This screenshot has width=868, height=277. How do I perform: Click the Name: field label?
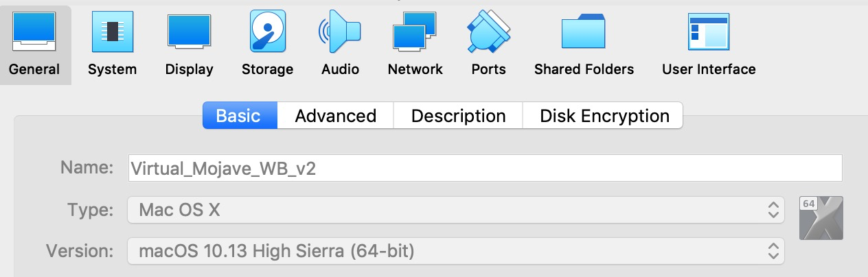(x=87, y=168)
